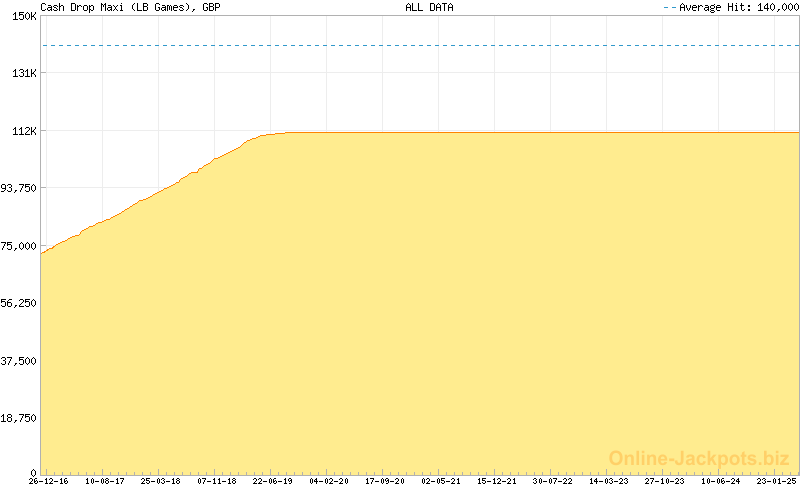This screenshot has width=800, height=490.
Task: Click the dashed average hit line
Action: click(420, 46)
